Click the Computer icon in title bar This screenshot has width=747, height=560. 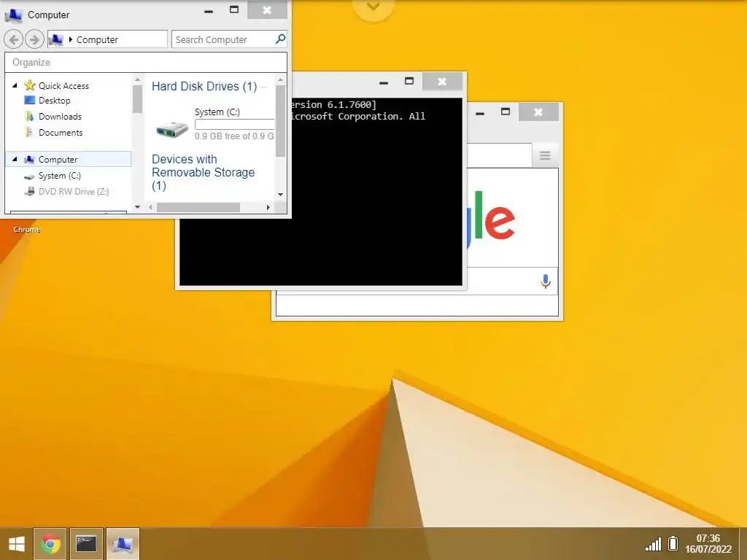pos(13,15)
